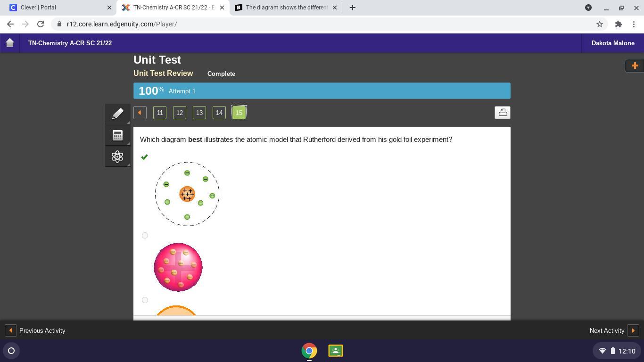Select the pink plum pudding model radio option
Screen dimensions: 644x362
point(145,236)
